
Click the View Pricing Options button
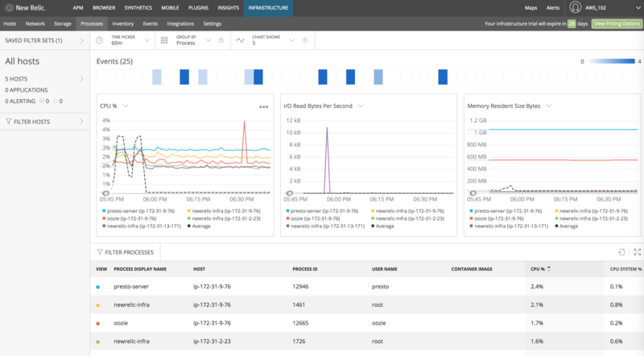click(617, 24)
